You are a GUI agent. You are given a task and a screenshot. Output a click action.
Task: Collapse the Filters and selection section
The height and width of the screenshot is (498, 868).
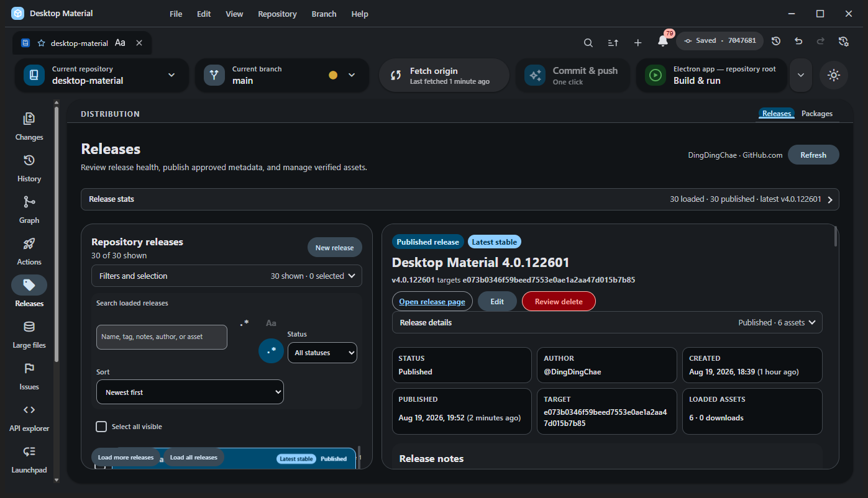[x=227, y=276]
